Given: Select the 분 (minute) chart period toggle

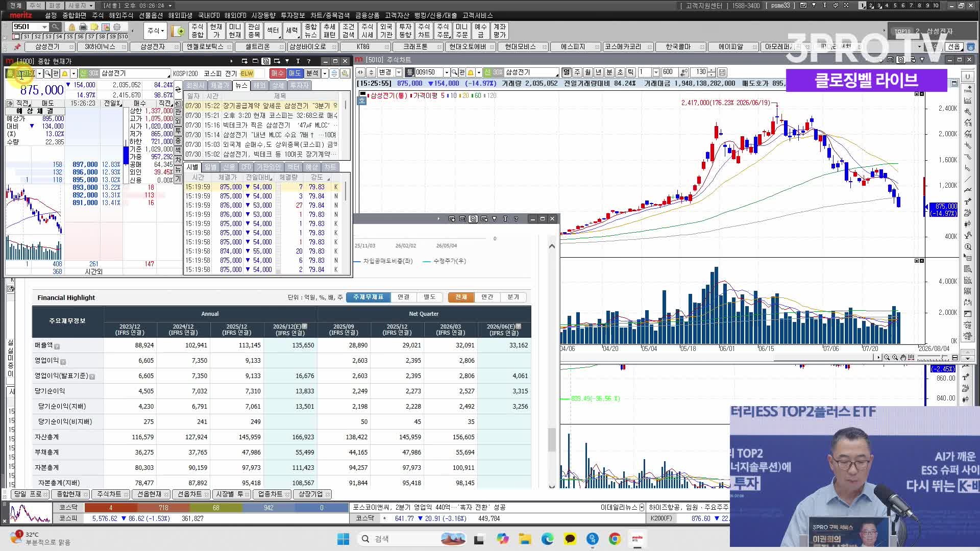Looking at the screenshot, I should click(609, 72).
